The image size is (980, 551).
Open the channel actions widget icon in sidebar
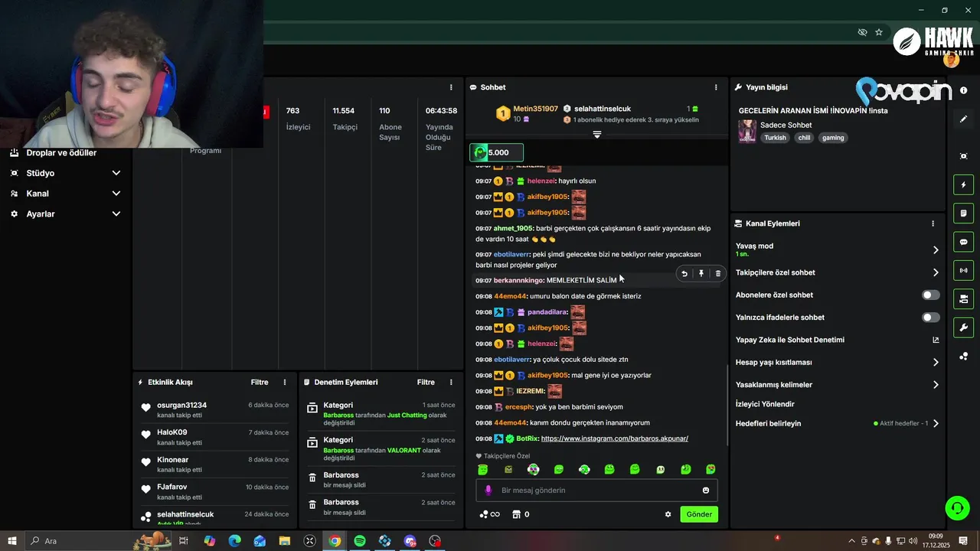tap(963, 298)
